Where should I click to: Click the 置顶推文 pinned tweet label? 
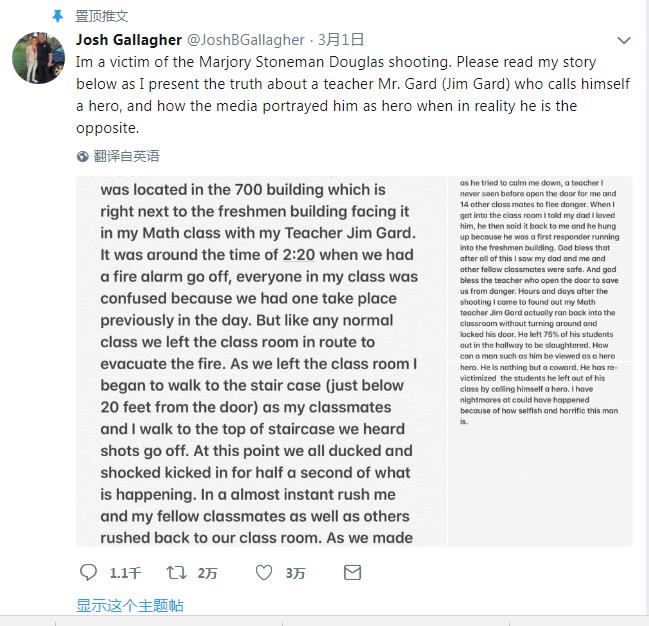pyautogui.click(x=102, y=16)
